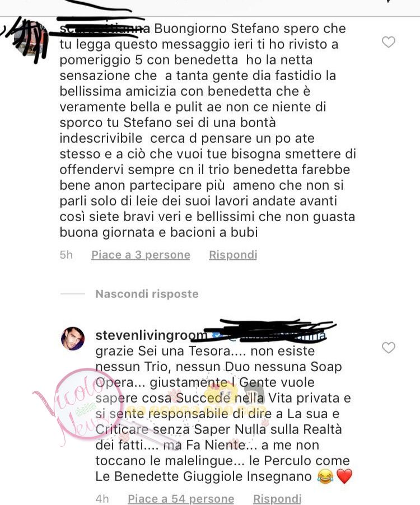Like the first comment with the heart icon
420x505 pixels.
click(389, 42)
